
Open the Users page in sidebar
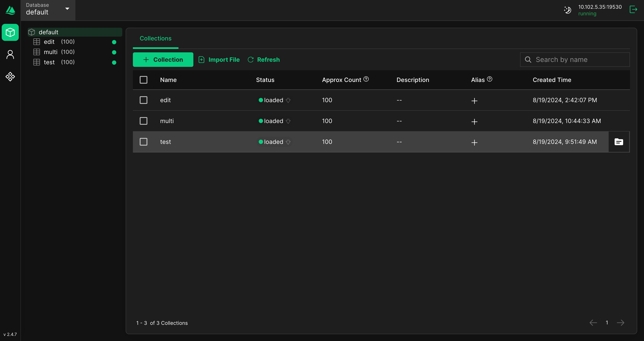click(x=10, y=54)
